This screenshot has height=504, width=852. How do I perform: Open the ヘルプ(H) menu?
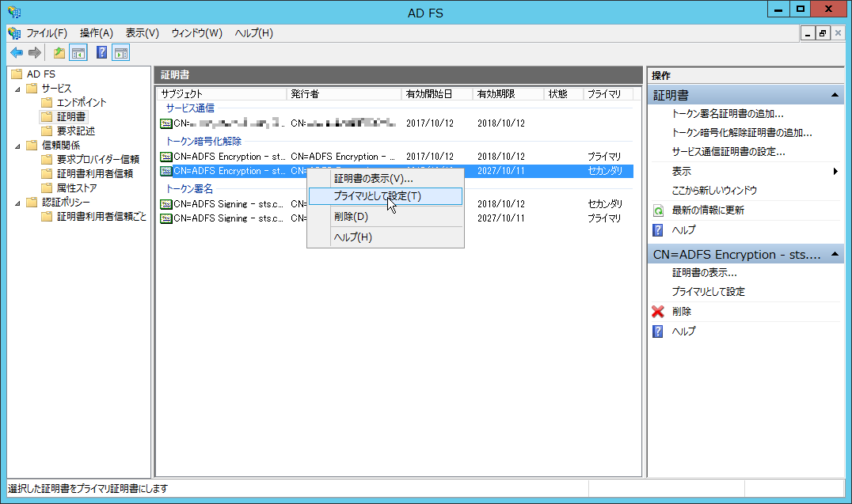click(253, 33)
